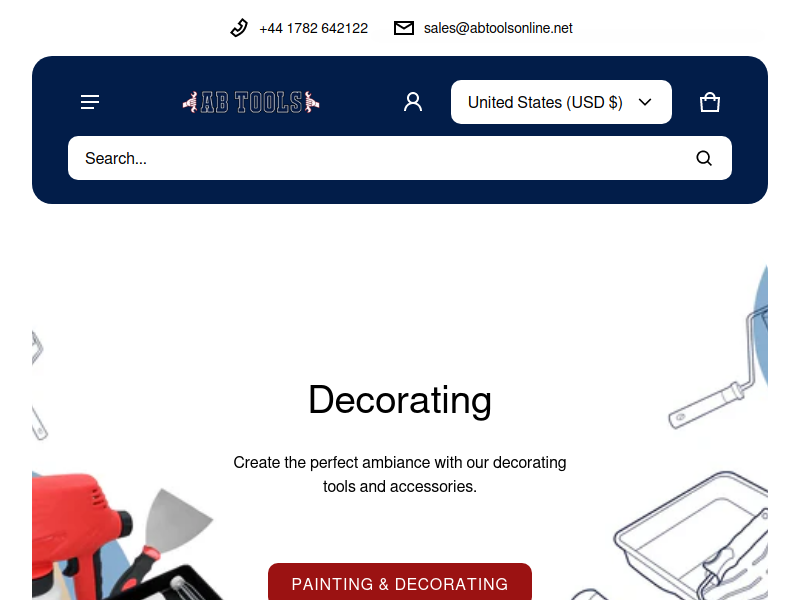
Task: Open the hamburger navigation menu
Action: coord(90,102)
